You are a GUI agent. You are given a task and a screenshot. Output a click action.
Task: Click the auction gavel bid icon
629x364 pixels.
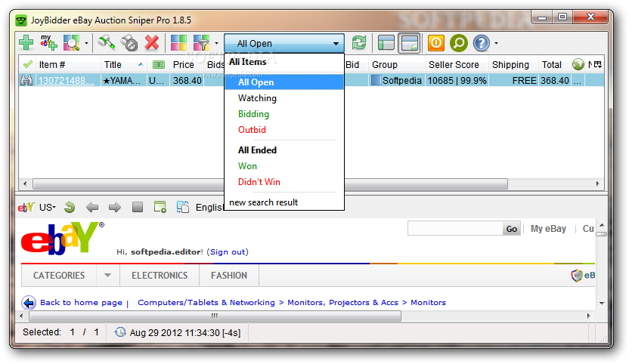pos(107,42)
